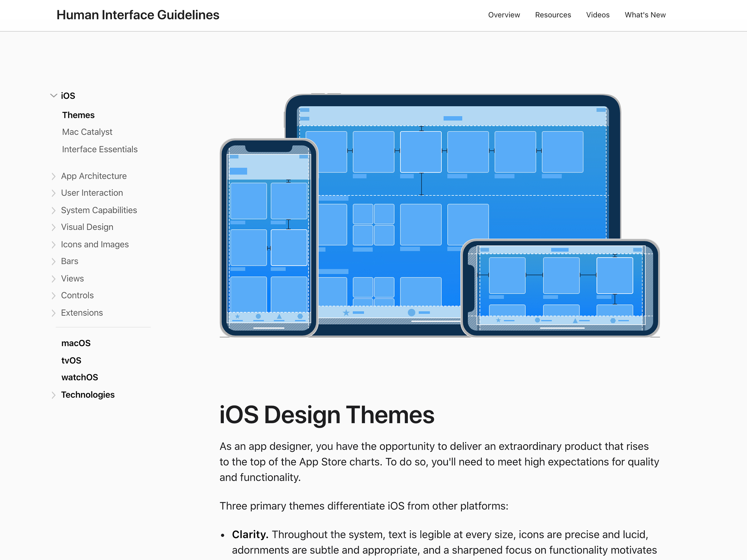Open the What's New page

coord(645,15)
